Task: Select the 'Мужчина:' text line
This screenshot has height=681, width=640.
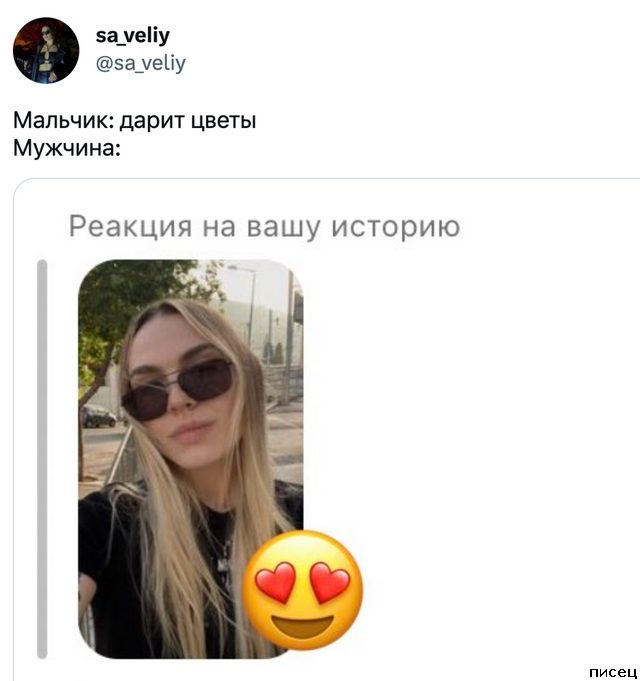Action: coord(67,149)
